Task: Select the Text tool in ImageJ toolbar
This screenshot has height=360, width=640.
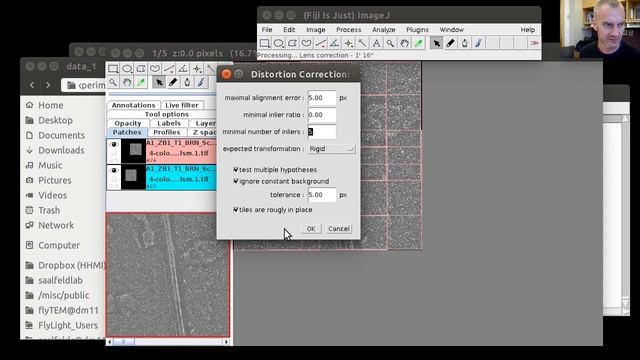Action: [x=376, y=43]
